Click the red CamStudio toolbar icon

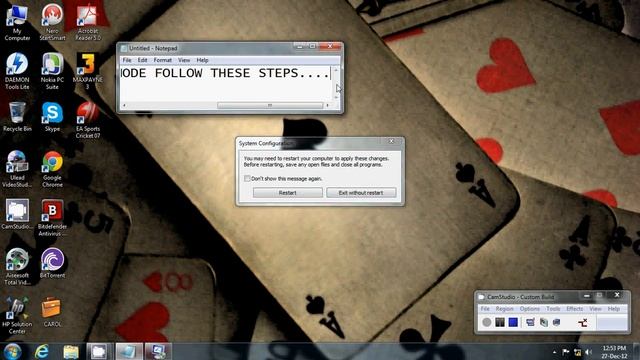pos(582,323)
